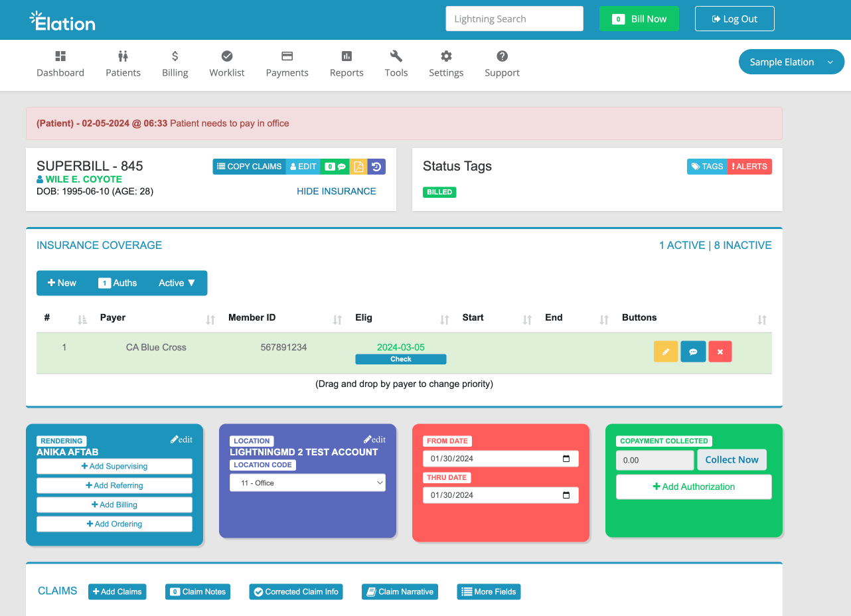The width and height of the screenshot is (851, 616).
Task: Expand the Active insurance filter dropdown
Action: pos(177,283)
